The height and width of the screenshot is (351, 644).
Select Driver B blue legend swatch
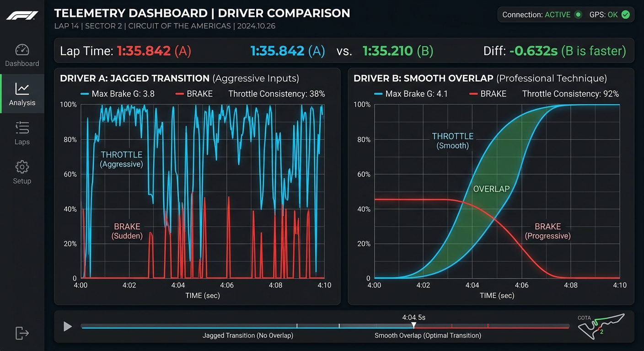tap(378, 94)
